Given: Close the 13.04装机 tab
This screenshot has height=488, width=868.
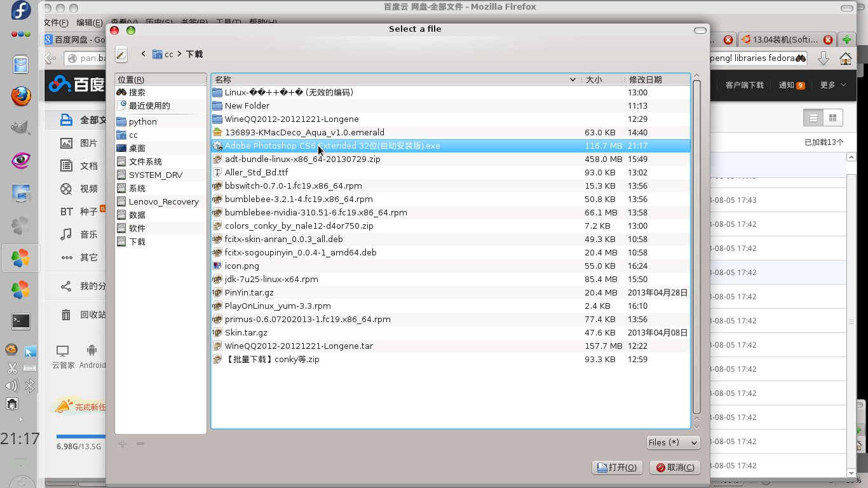Looking at the screenshot, I should tap(828, 39).
